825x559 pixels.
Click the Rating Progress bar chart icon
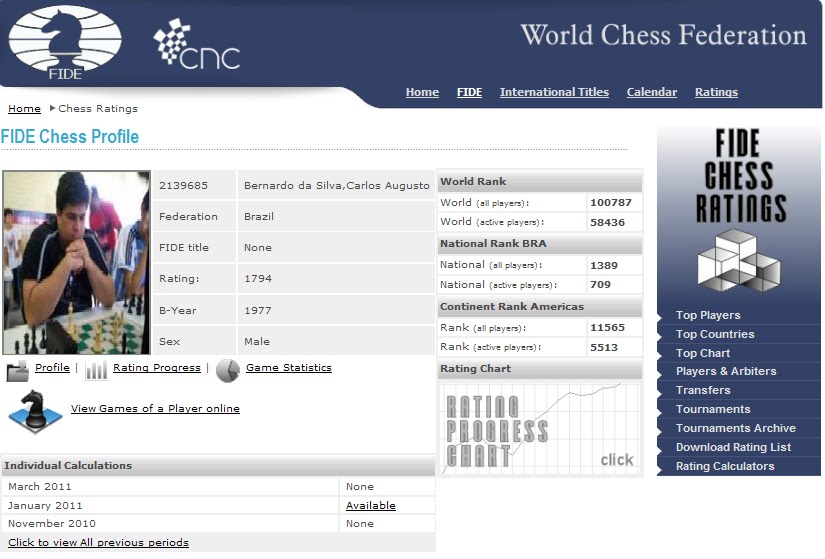96,370
